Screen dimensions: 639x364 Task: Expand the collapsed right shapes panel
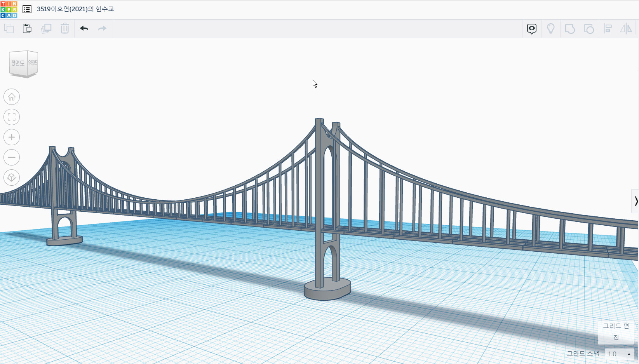tap(636, 201)
